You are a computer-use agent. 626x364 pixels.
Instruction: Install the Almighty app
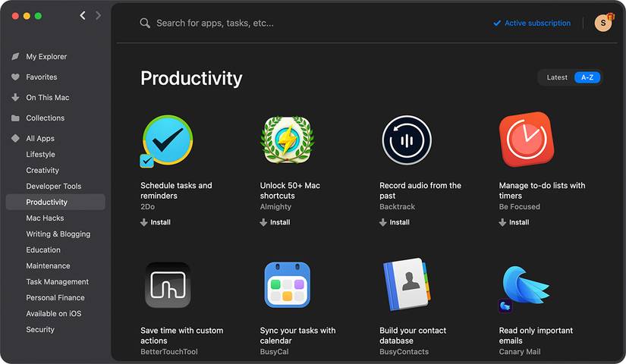pyautogui.click(x=275, y=222)
